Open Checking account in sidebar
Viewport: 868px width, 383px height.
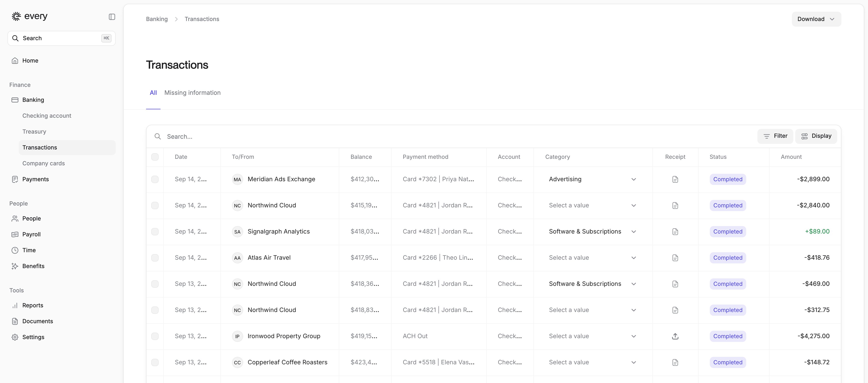click(67, 116)
